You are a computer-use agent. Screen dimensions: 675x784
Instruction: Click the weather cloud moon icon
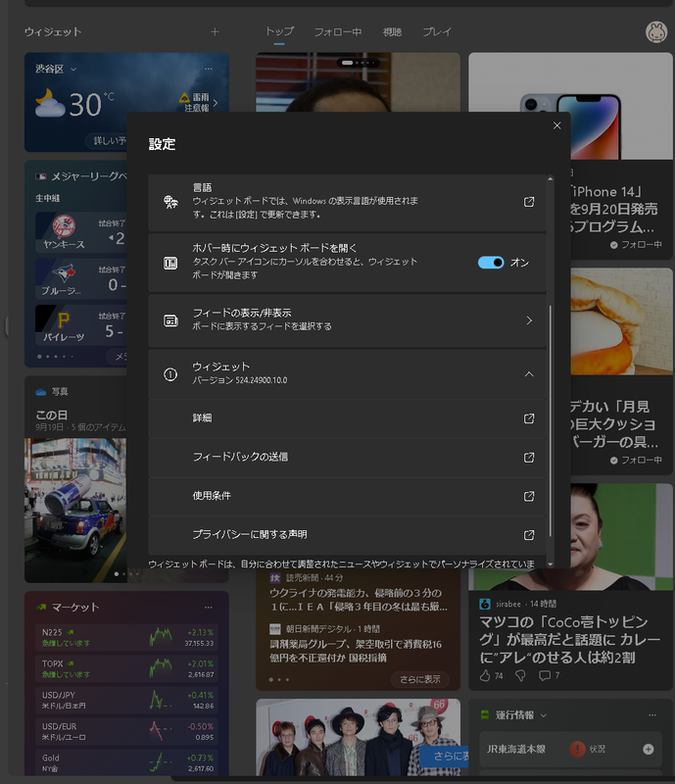tap(50, 103)
